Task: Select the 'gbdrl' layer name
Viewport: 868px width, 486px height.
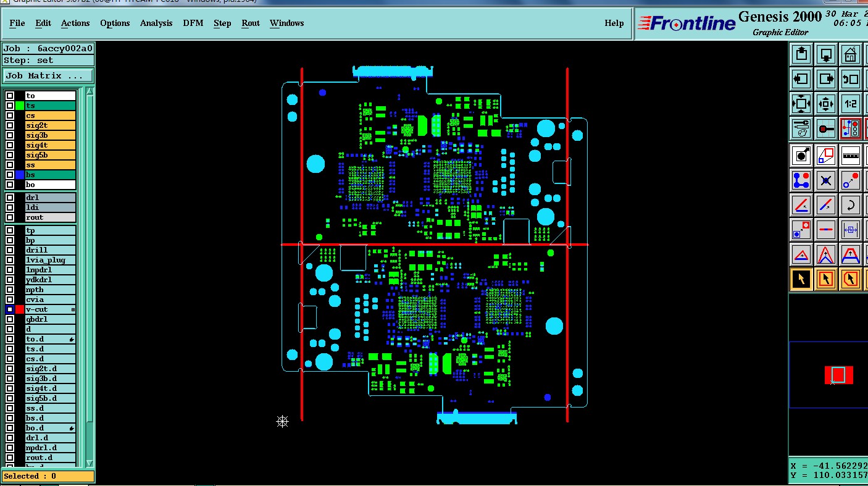Action: [x=51, y=319]
